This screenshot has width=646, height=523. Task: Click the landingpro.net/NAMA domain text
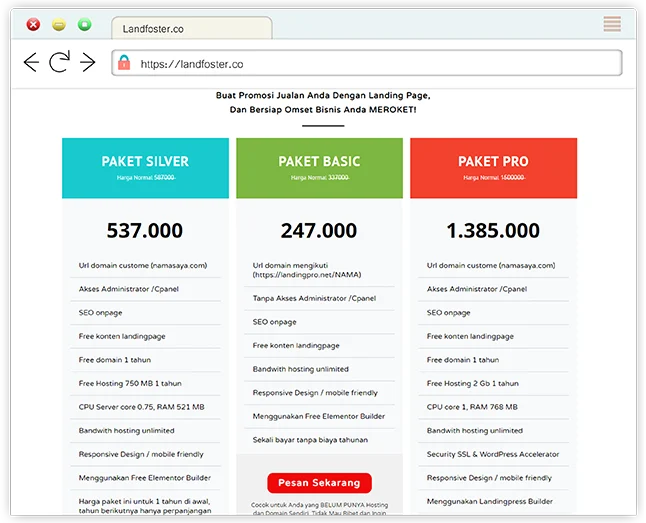(300, 274)
